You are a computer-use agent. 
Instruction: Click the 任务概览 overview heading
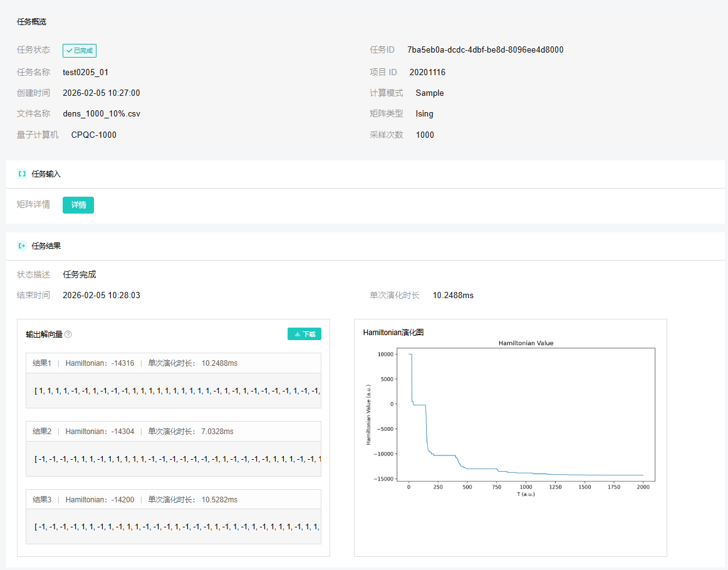tap(31, 22)
